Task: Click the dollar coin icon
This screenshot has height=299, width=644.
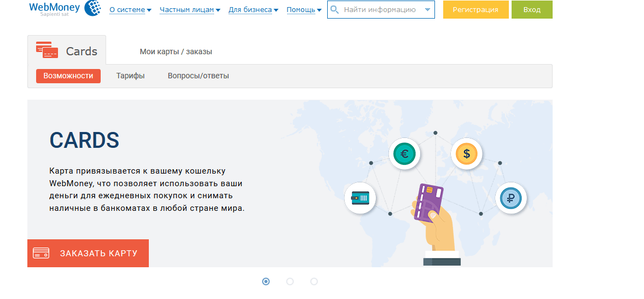Action: [x=467, y=154]
